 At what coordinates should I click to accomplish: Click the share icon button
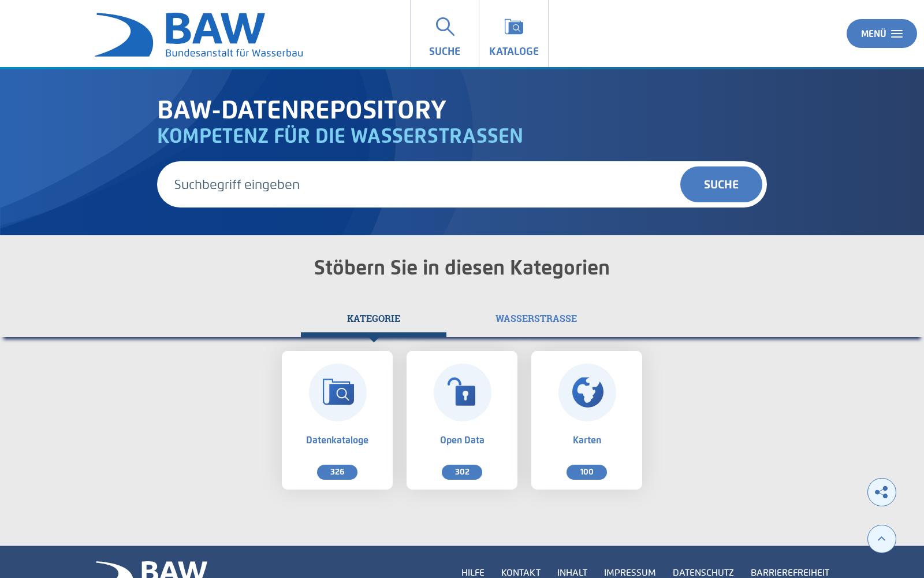tap(882, 492)
